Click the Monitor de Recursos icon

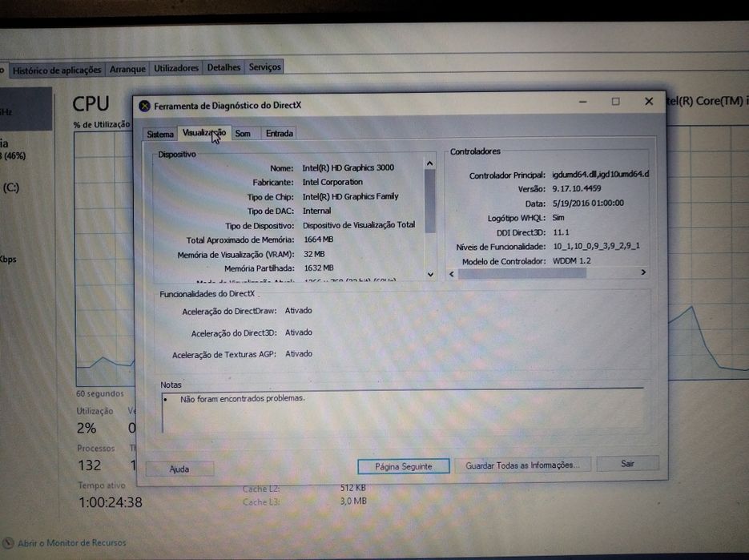coord(8,543)
